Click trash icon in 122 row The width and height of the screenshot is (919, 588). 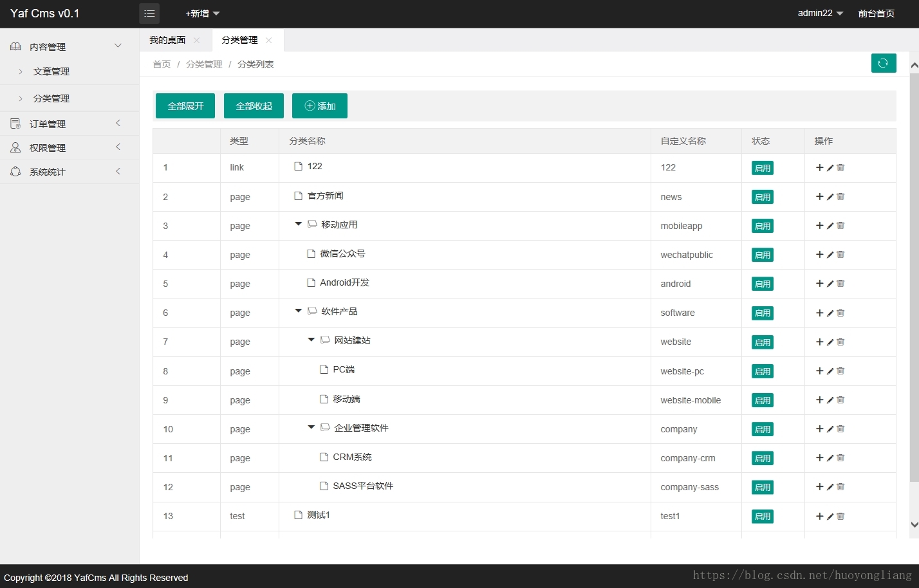coord(840,167)
